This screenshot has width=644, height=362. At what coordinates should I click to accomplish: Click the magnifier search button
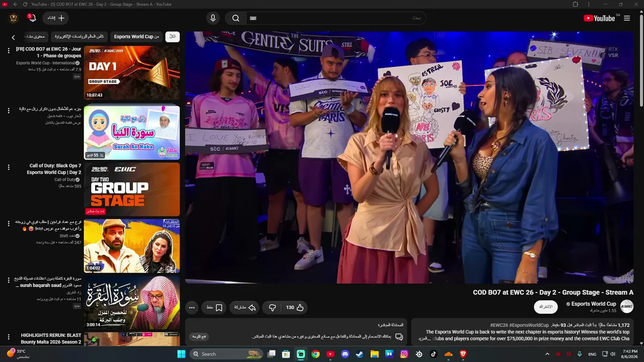235,18
